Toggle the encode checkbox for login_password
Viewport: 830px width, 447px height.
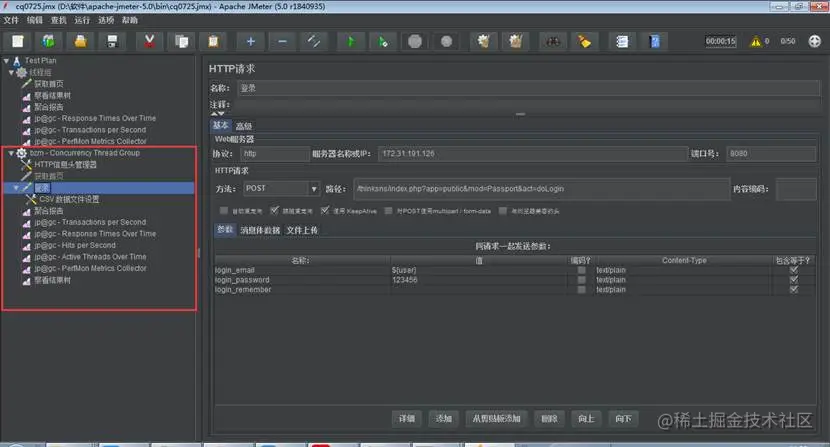click(x=582, y=280)
